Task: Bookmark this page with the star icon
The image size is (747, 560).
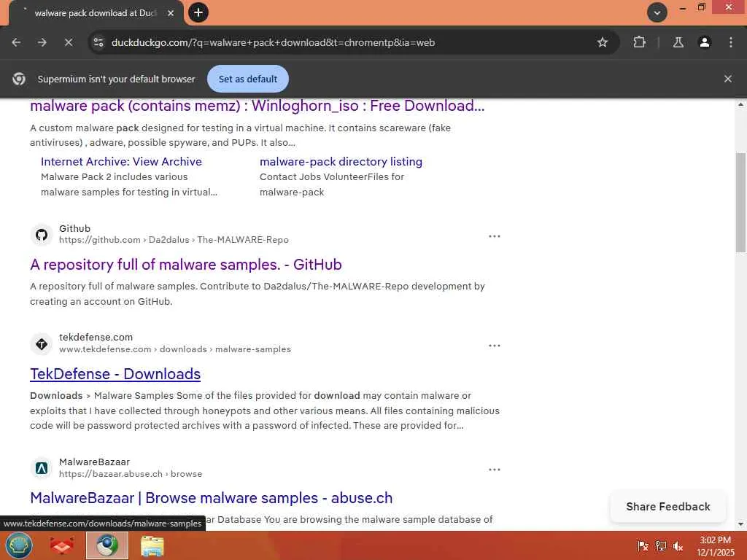Action: pyautogui.click(x=602, y=42)
